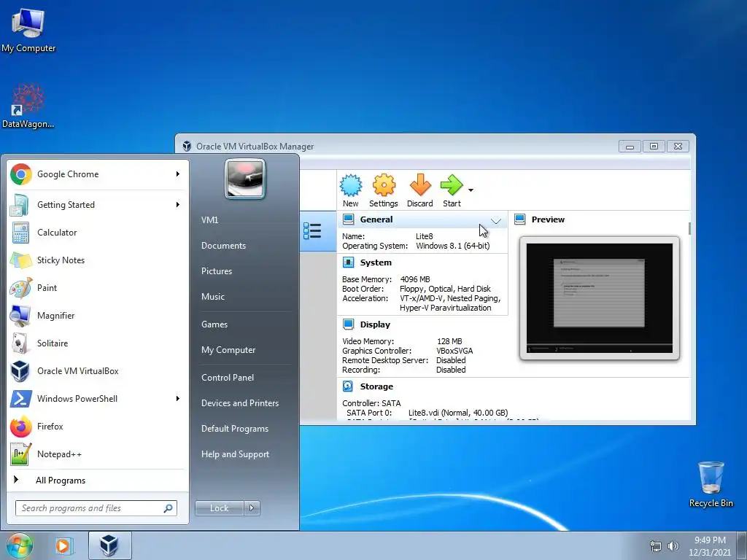Screen dimensions: 747x560
Task: Launch Firefox from Start menu
Action: [x=96, y=426]
